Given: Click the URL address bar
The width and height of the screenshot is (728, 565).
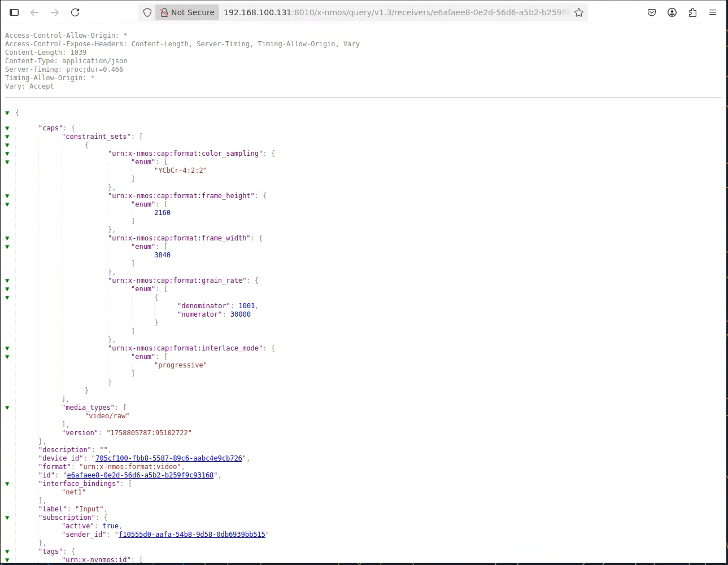Looking at the screenshot, I should (395, 12).
